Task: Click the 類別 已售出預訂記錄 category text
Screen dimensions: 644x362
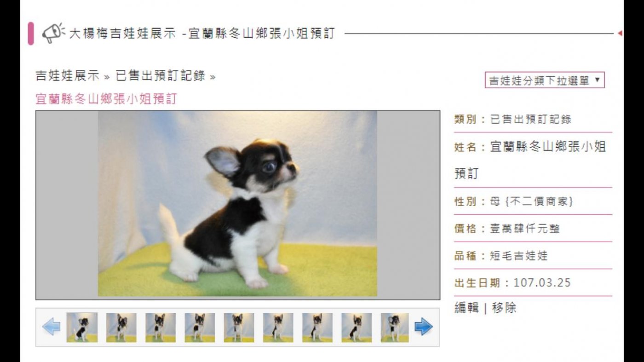Action: click(x=513, y=120)
